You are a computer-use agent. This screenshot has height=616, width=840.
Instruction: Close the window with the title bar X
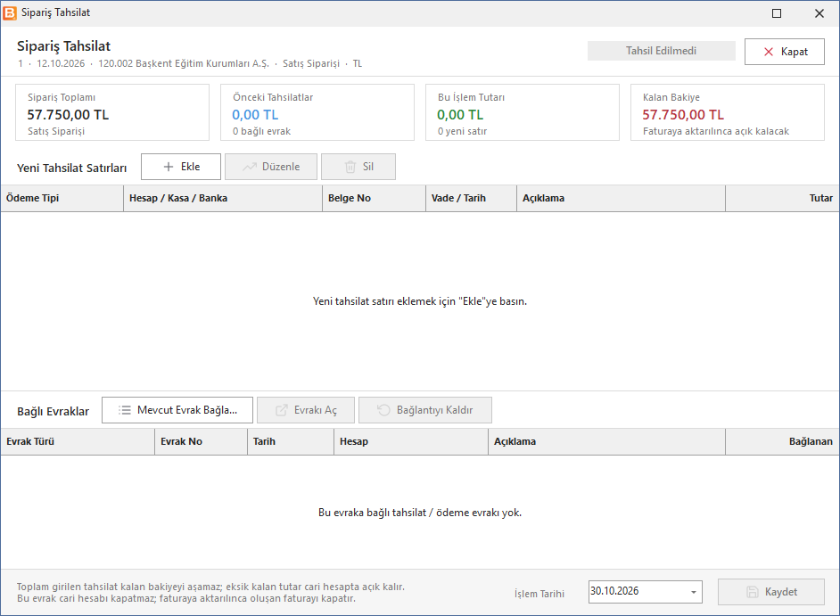coord(819,13)
